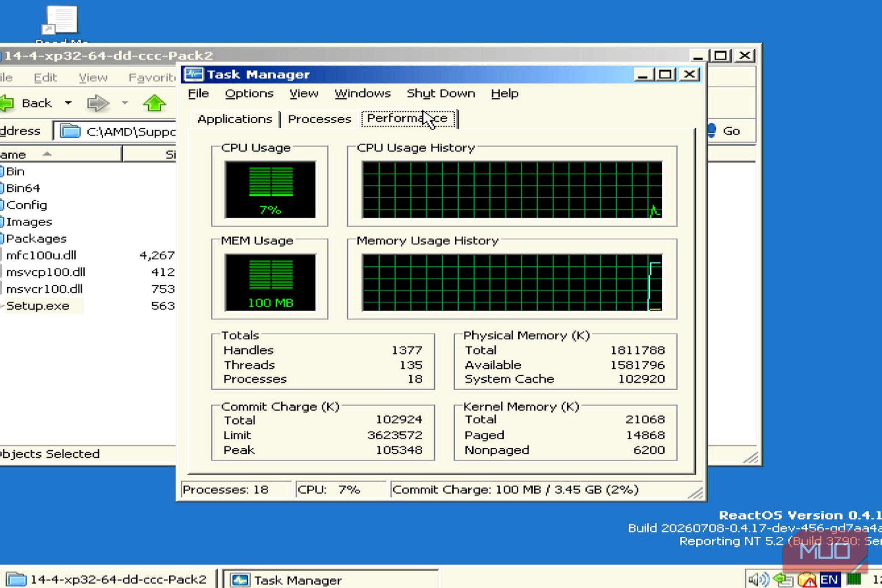Viewport: 882px width, 588px height.
Task: Click the Forward arrow in Explorer toolbar
Action: pyautogui.click(x=98, y=103)
